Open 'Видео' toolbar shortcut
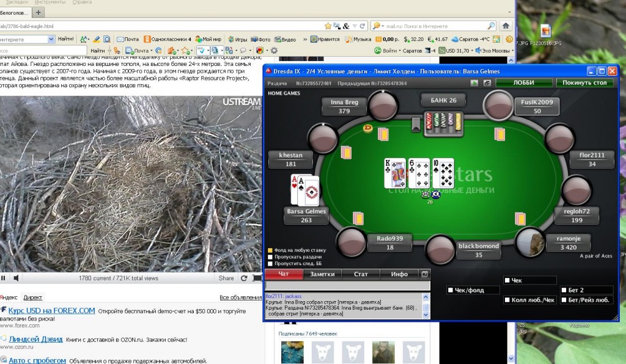Viewport: 626px width, 364px height. [x=285, y=40]
